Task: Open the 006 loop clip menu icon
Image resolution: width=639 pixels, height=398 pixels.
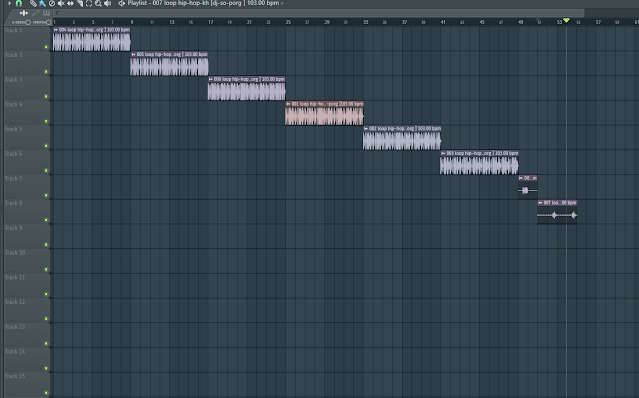Action: [x=211, y=79]
